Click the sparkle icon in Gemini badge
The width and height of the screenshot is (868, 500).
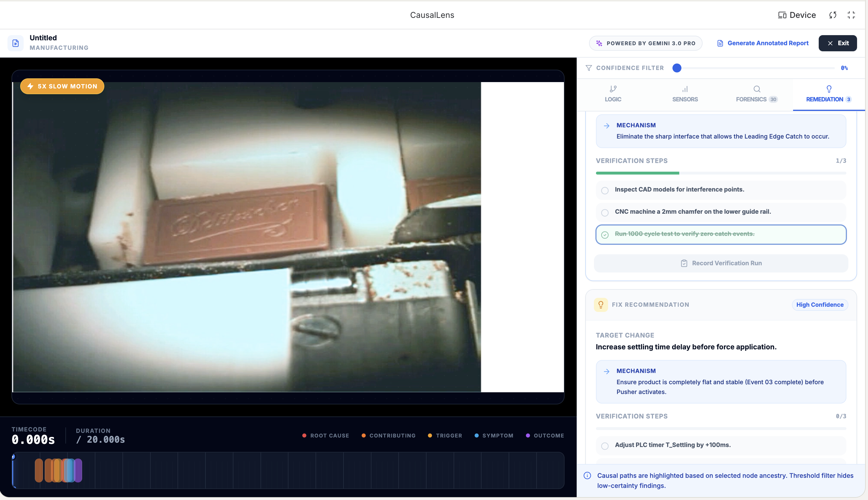pos(599,43)
